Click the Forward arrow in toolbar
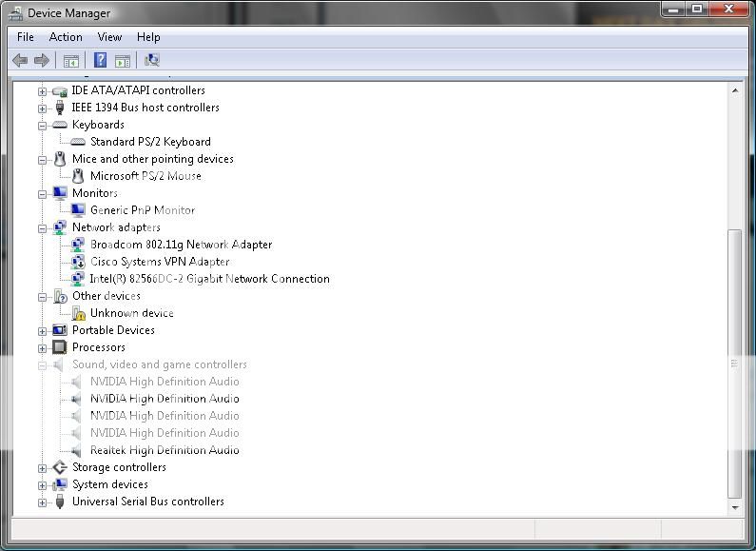The image size is (756, 551). pos(42,60)
